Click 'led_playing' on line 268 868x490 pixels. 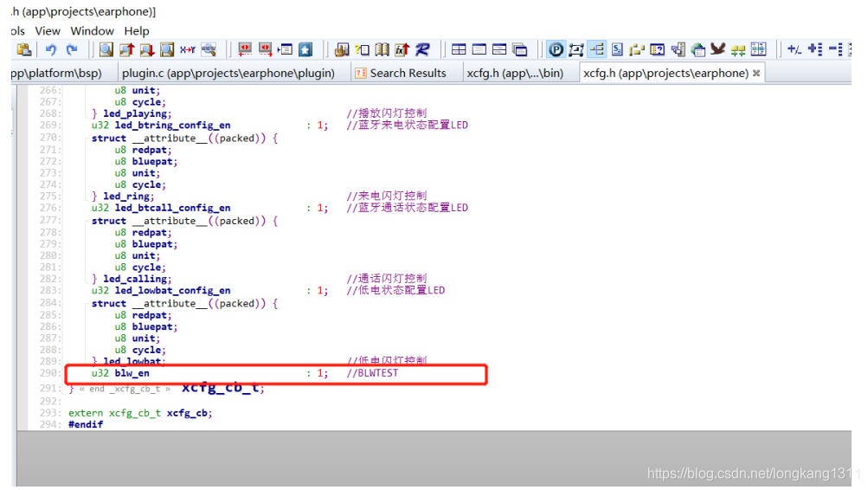tap(134, 113)
